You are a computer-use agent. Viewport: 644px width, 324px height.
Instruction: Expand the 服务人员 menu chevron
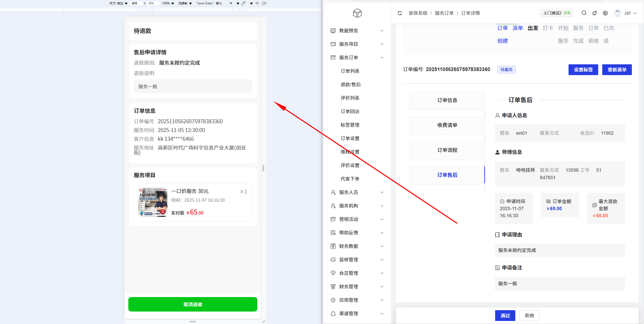click(x=382, y=192)
